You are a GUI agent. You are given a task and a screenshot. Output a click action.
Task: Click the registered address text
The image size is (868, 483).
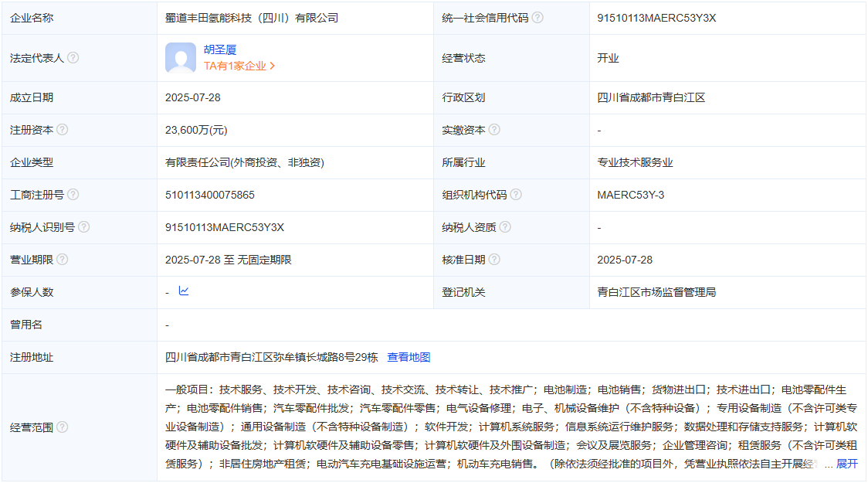(271, 357)
